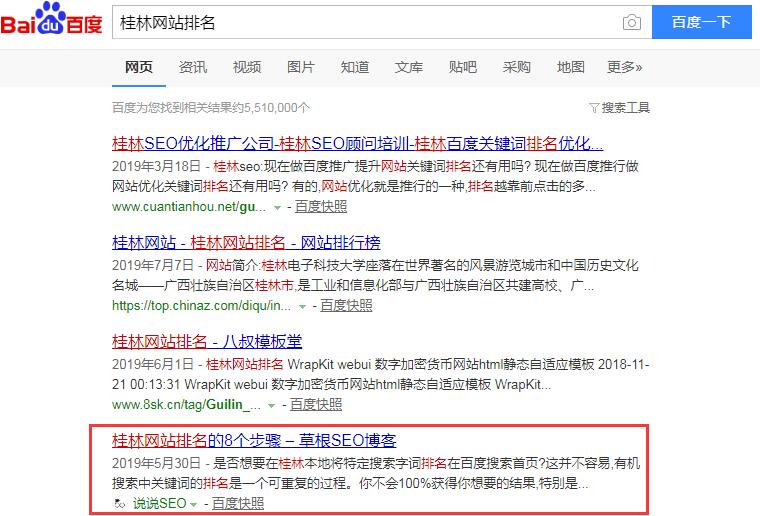The width and height of the screenshot is (760, 516).
Task: Click the Baidu logo
Action: [x=50, y=22]
